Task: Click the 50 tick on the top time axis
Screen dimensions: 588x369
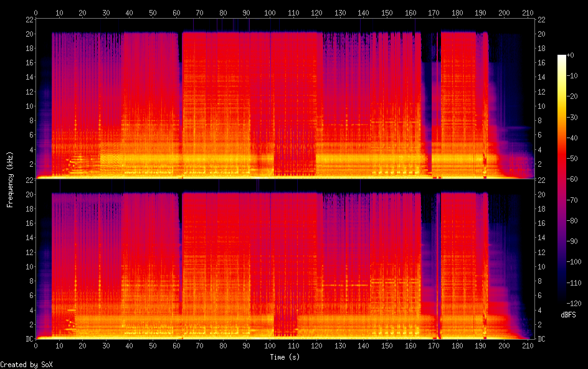Action: (153, 12)
